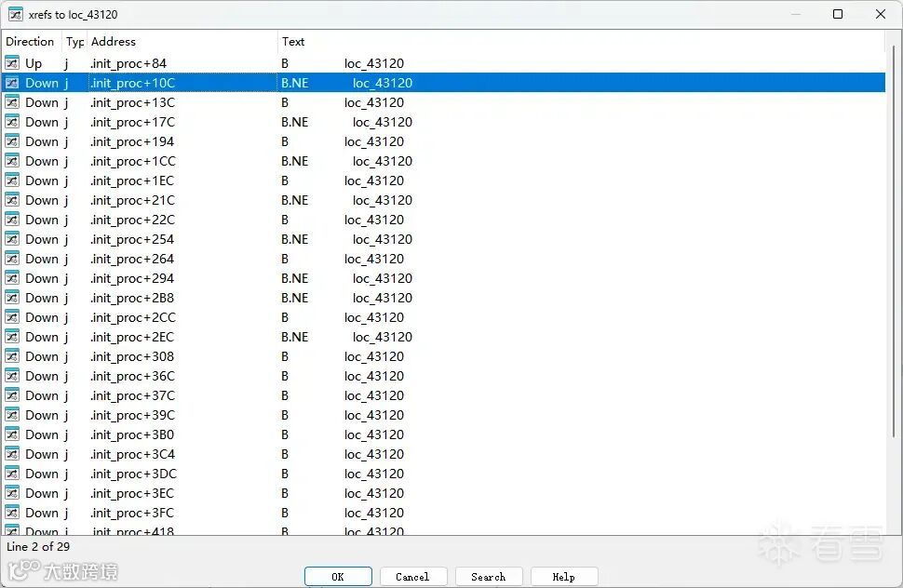Select address .init_proc+22C
903x588 pixels.
(x=132, y=220)
